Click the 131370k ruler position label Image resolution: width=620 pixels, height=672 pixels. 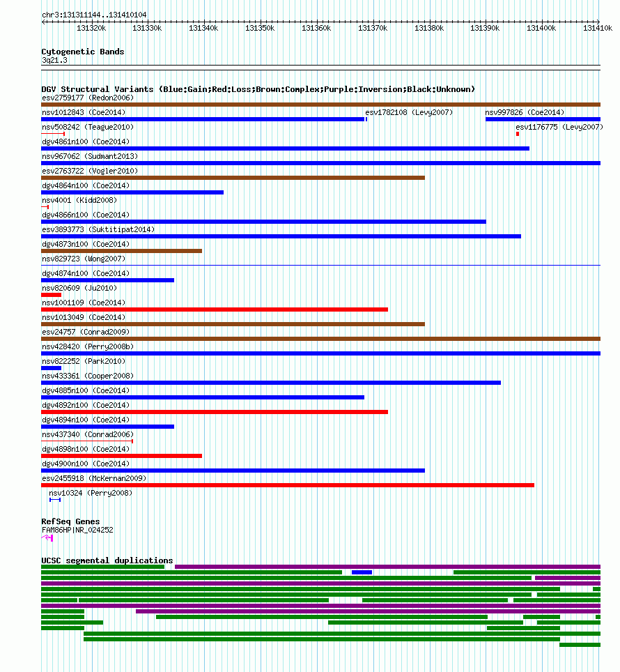[x=373, y=28]
